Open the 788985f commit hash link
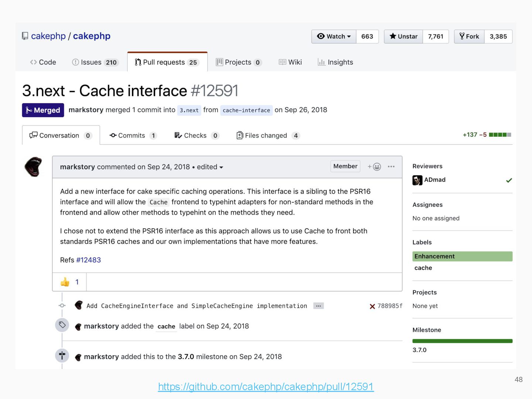This screenshot has width=532, height=399. [x=390, y=306]
